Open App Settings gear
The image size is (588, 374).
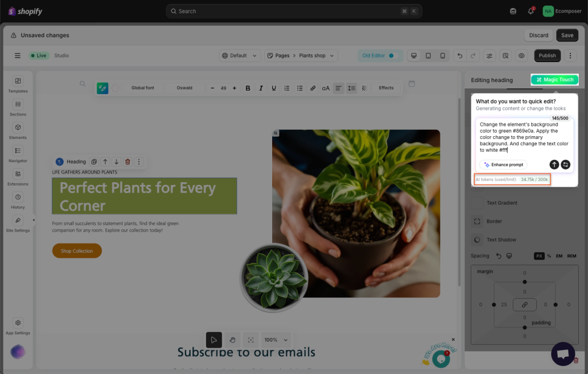point(18,327)
